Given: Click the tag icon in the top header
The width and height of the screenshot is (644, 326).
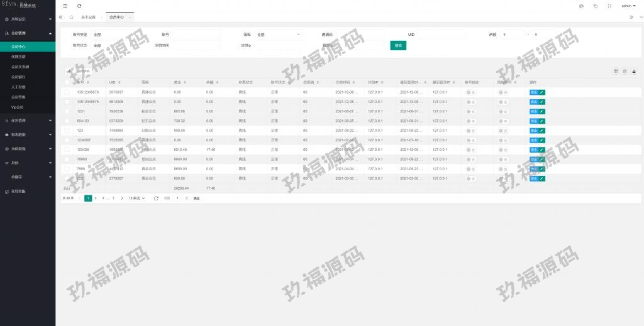Looking at the screenshot, I should (x=595, y=6).
